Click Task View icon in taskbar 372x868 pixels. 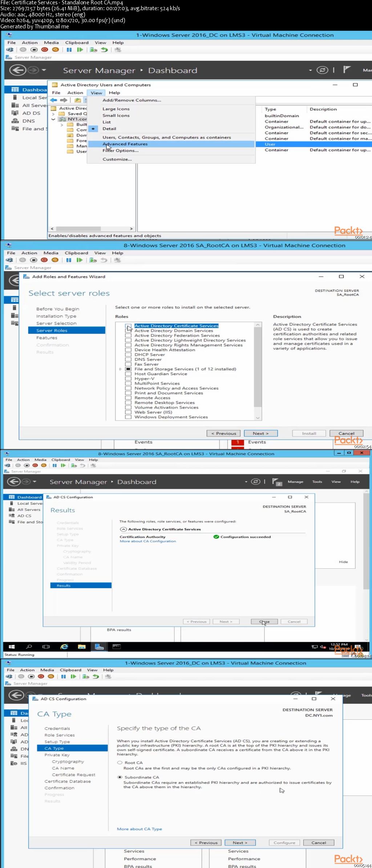46,647
